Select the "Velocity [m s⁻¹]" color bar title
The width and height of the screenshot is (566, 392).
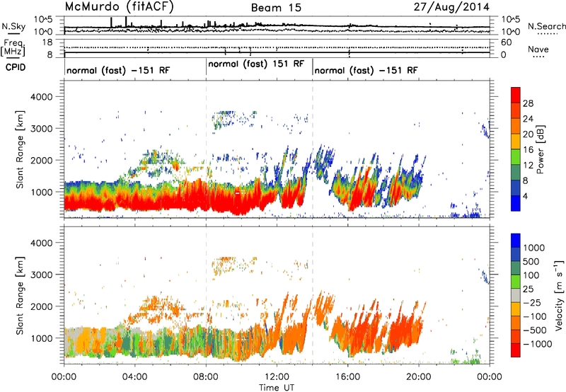pos(559,295)
